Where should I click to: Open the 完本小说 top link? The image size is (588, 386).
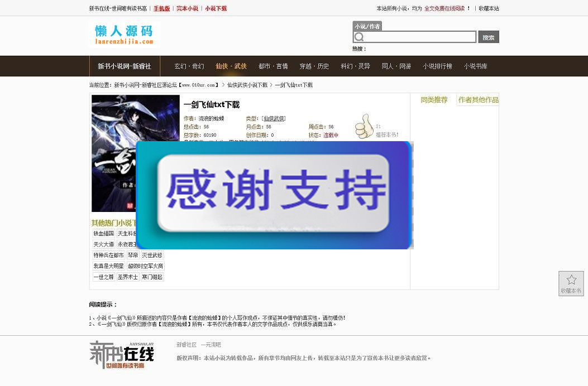click(x=187, y=8)
